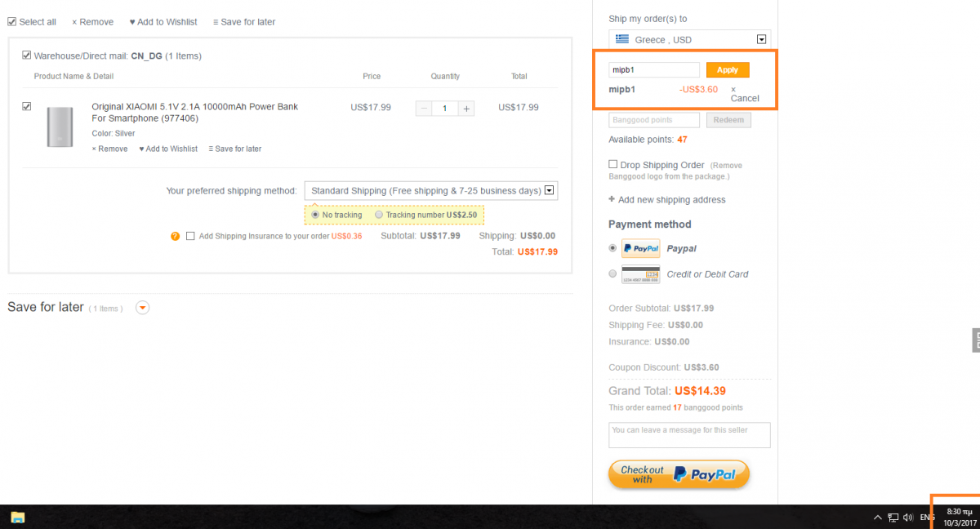980x529 pixels.
Task: Select Tracking number US$2.50 option
Action: [x=379, y=215]
